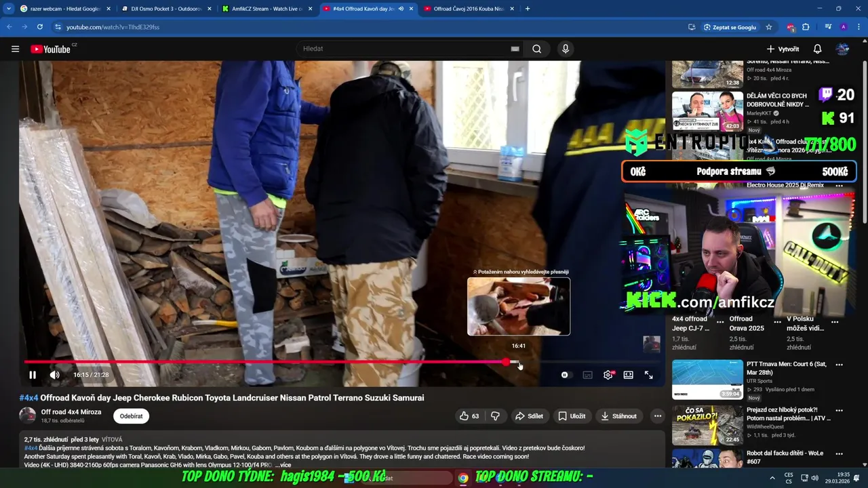Start voice search with the microphone

coord(566,49)
